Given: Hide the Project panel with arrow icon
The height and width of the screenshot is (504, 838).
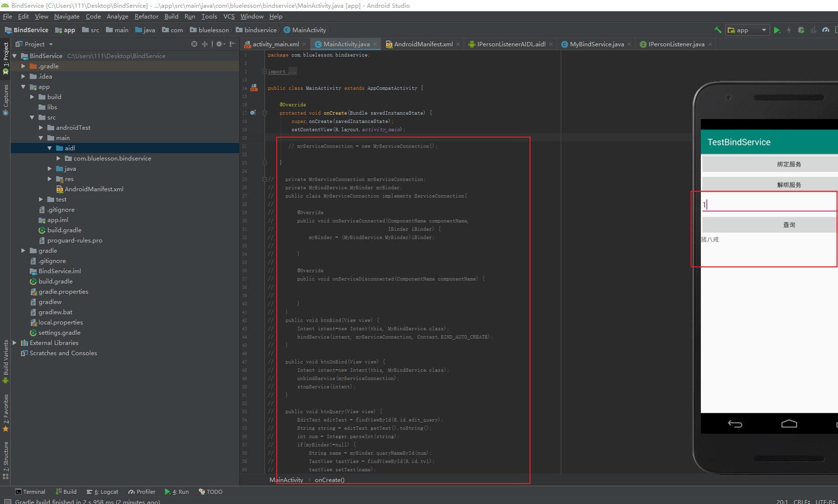Looking at the screenshot, I should (x=233, y=44).
